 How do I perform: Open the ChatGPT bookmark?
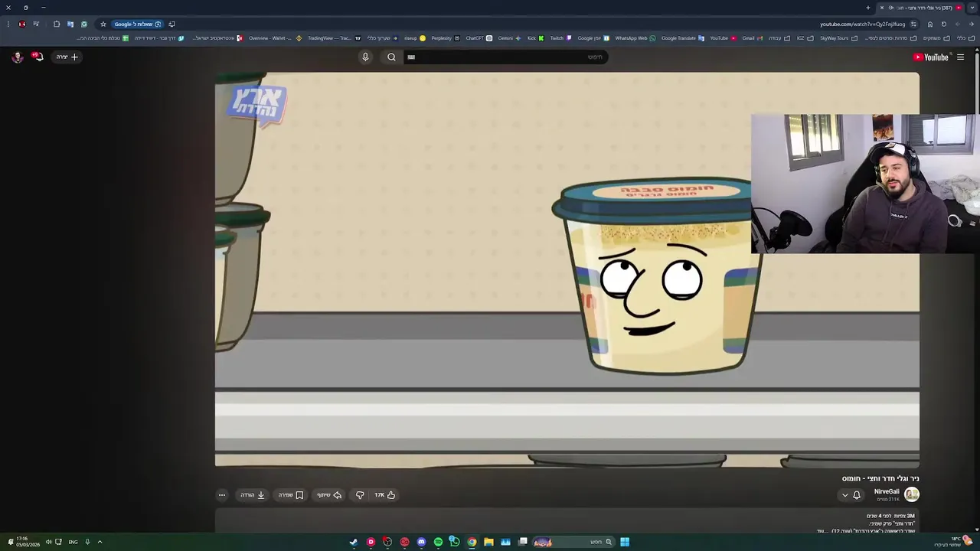coord(479,38)
